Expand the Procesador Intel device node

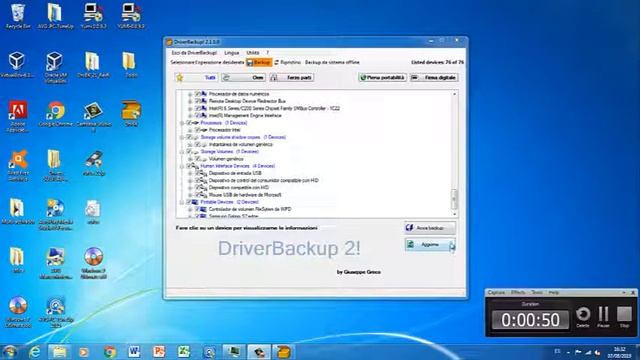point(190,130)
